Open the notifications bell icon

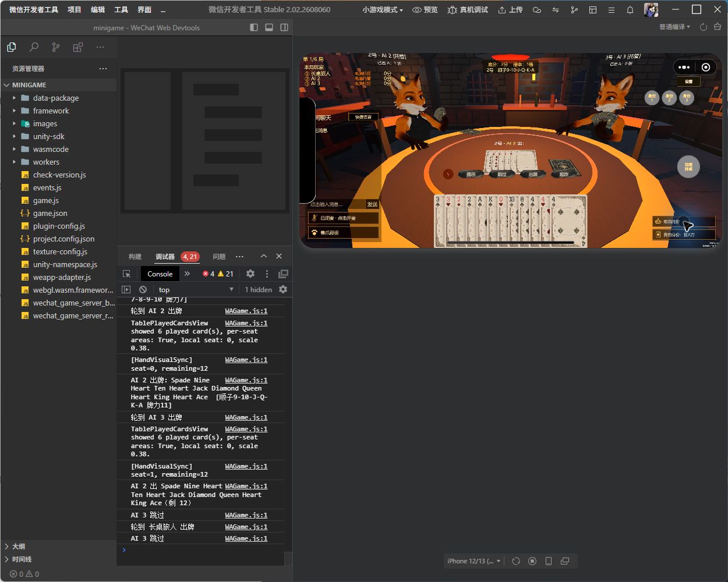point(630,10)
